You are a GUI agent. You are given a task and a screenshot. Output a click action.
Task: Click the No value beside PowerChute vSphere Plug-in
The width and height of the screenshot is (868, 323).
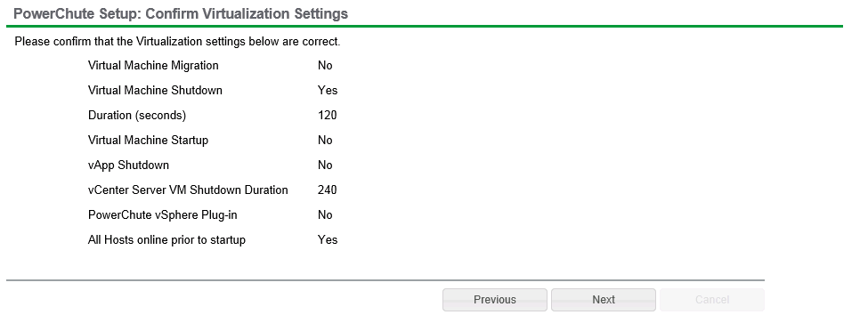coord(325,214)
